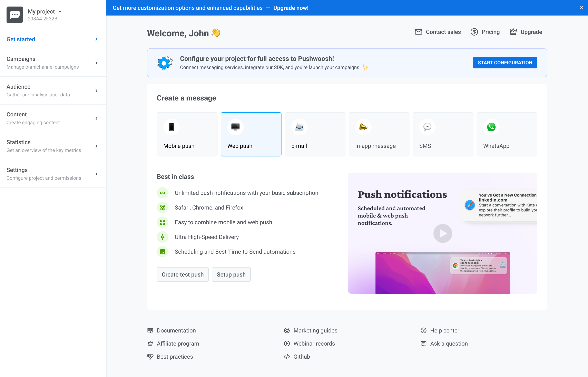Click the configuration gear icon
588x377 pixels.
click(165, 63)
